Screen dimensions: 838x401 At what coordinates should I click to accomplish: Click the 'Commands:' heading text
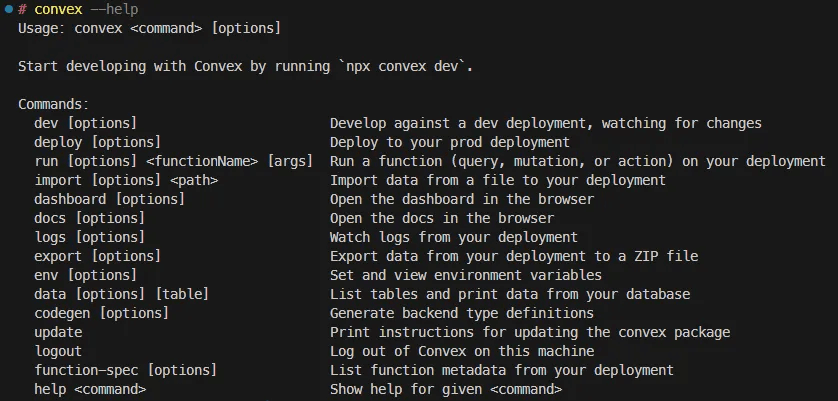click(x=54, y=104)
